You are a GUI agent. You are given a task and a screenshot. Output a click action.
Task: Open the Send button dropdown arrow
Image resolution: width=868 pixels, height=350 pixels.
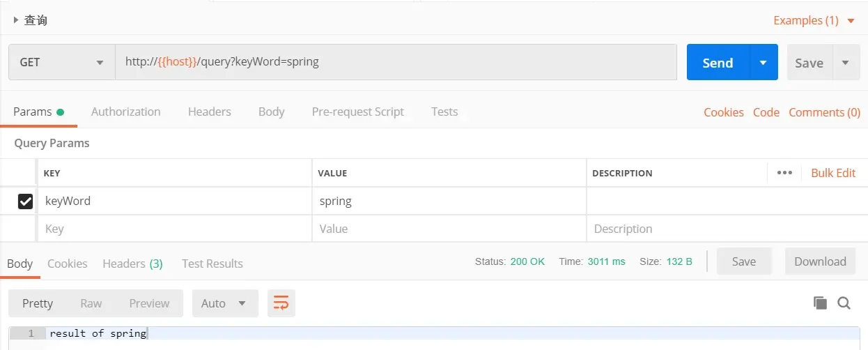coord(764,63)
